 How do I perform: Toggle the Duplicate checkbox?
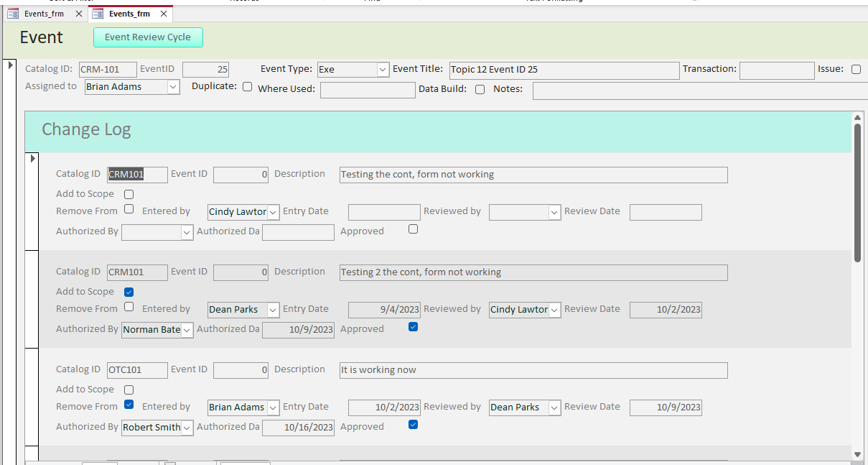click(247, 86)
